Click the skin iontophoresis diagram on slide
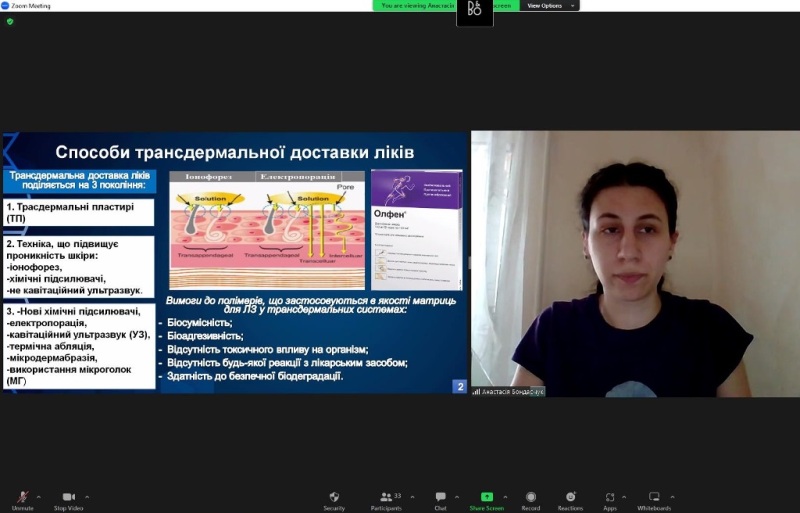This screenshot has height=513, width=800. click(267, 230)
